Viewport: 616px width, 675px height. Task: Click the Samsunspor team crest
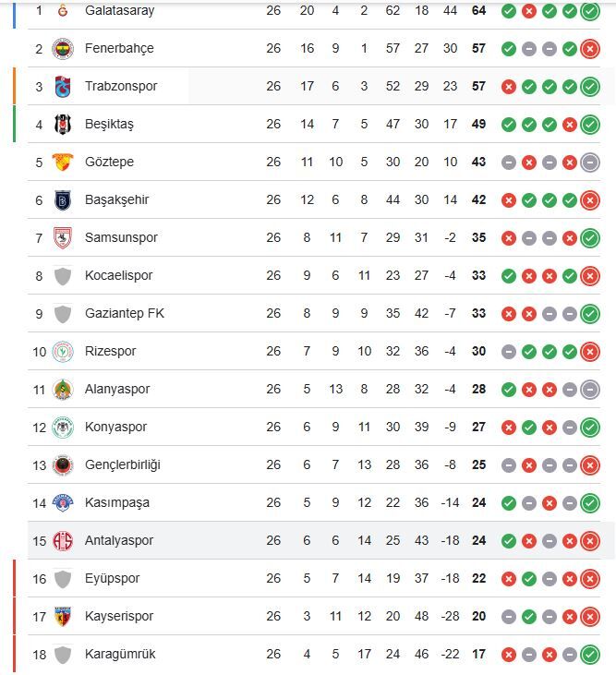click(63, 237)
